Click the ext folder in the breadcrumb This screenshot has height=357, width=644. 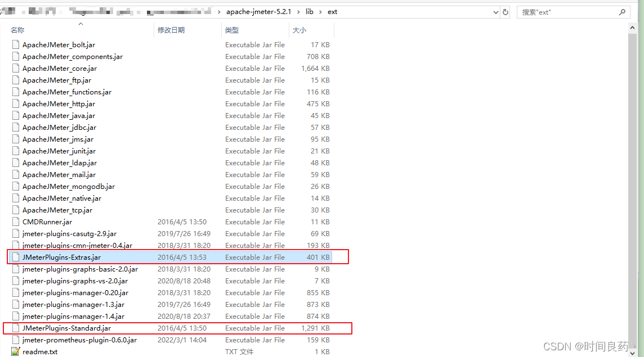[332, 12]
